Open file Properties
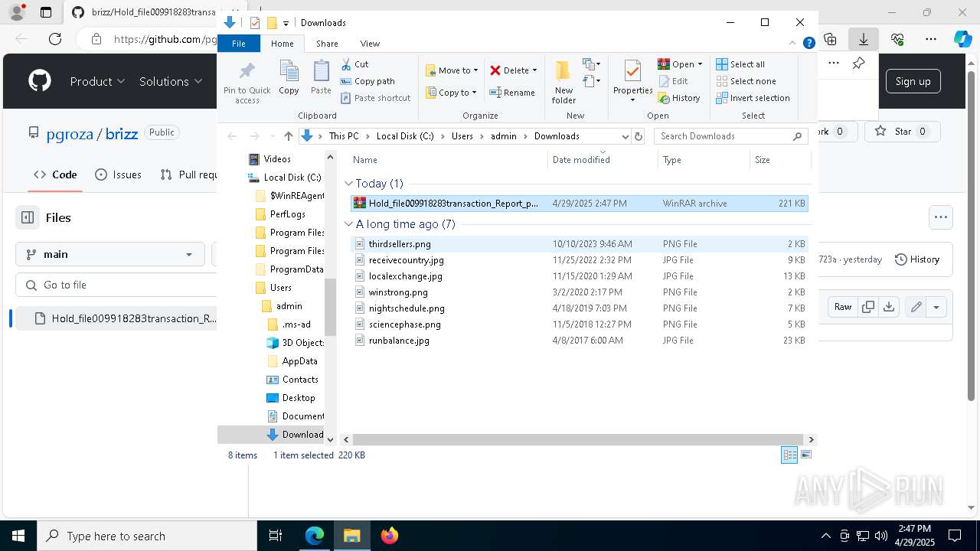Image resolution: width=980 pixels, height=551 pixels. [x=632, y=81]
